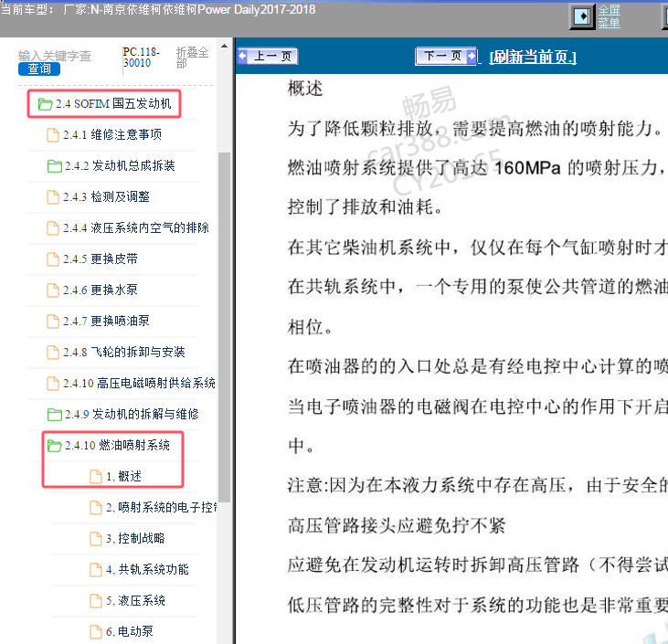The height and width of the screenshot is (644, 668).
Task: Click open-folder icon beside 2.4.10 燃油喷射系统
Action: [x=55, y=446]
